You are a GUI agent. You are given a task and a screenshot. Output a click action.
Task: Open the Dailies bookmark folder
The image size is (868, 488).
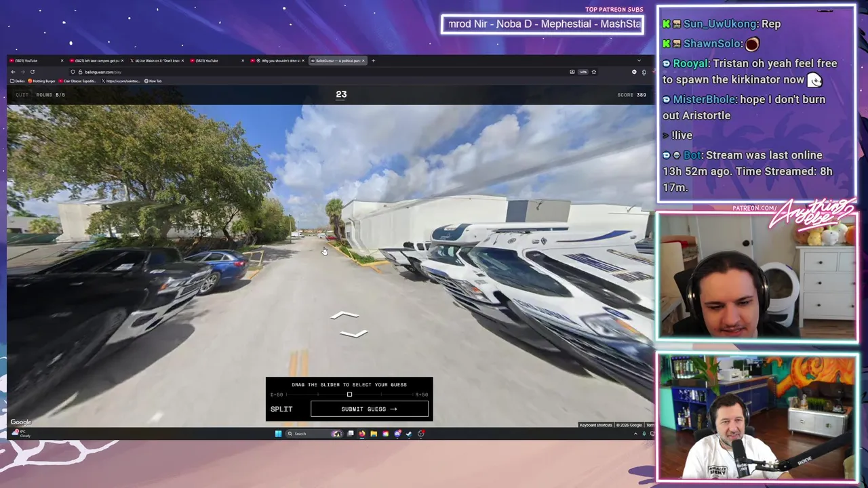coord(18,81)
